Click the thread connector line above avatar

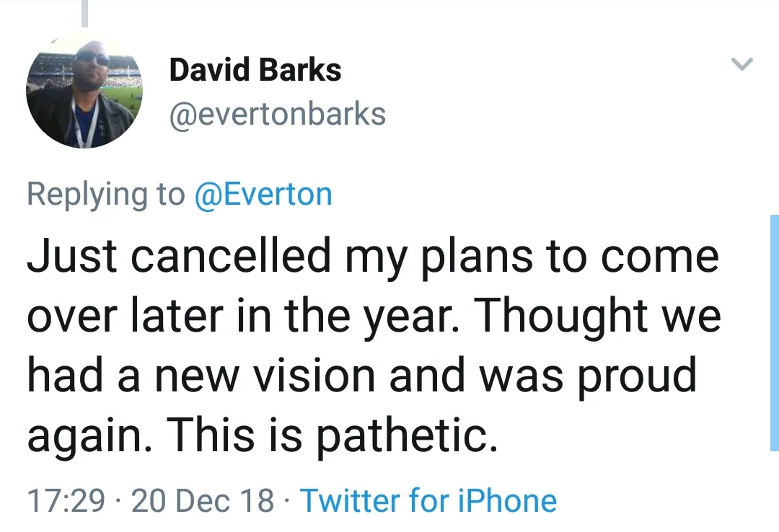[84, 13]
